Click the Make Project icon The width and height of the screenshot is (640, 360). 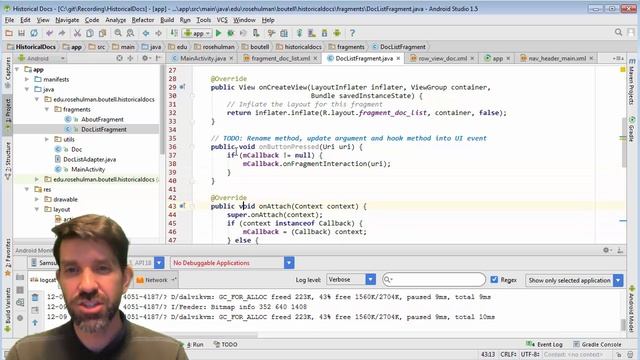click(174, 33)
